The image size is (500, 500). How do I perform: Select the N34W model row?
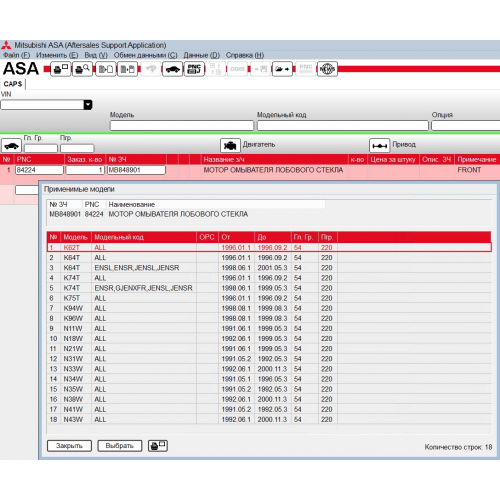pyautogui.click(x=269, y=379)
